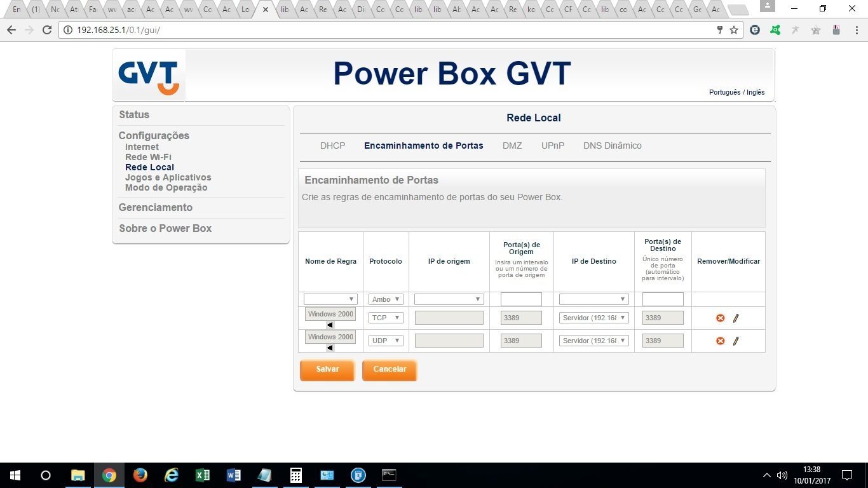
Task: Remove the TCP Windows 2000 rule
Action: pos(721,318)
